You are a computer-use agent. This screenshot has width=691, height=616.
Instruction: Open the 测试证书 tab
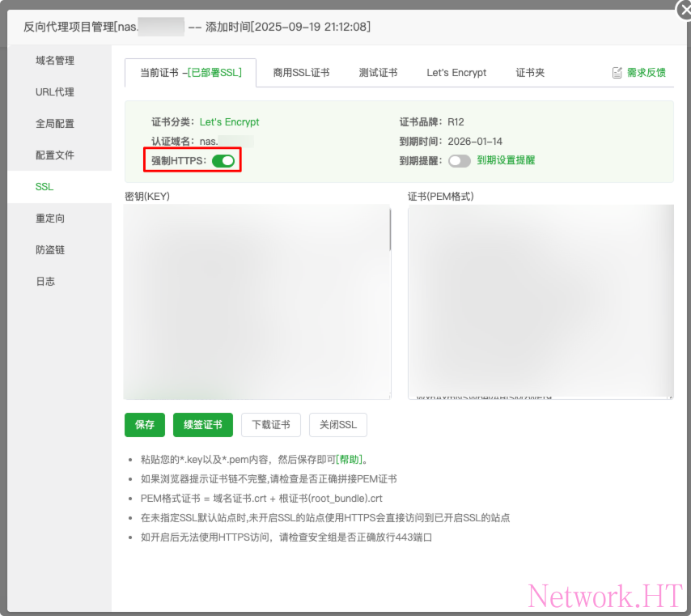click(378, 73)
